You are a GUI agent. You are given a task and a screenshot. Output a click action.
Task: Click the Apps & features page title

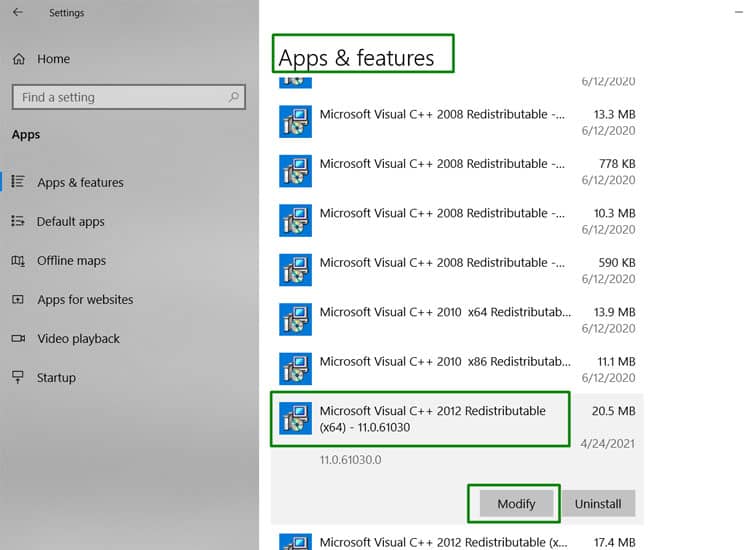click(356, 58)
